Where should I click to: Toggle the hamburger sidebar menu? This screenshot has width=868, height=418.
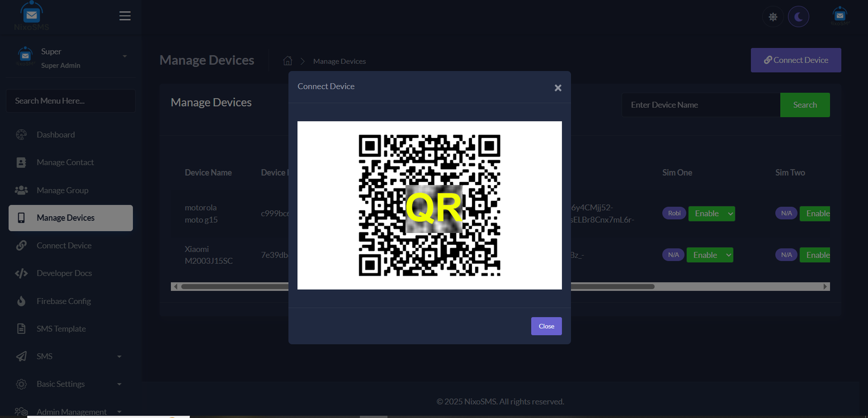point(125,16)
